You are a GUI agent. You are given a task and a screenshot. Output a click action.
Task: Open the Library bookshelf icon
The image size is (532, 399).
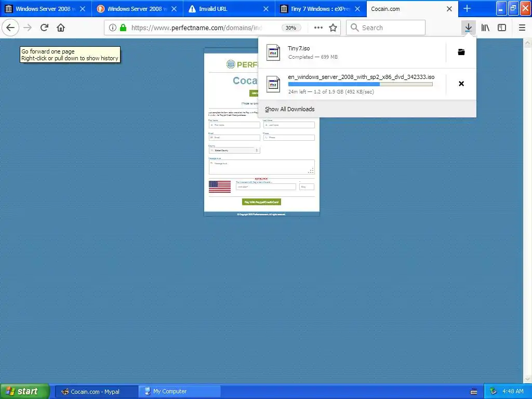(x=485, y=28)
